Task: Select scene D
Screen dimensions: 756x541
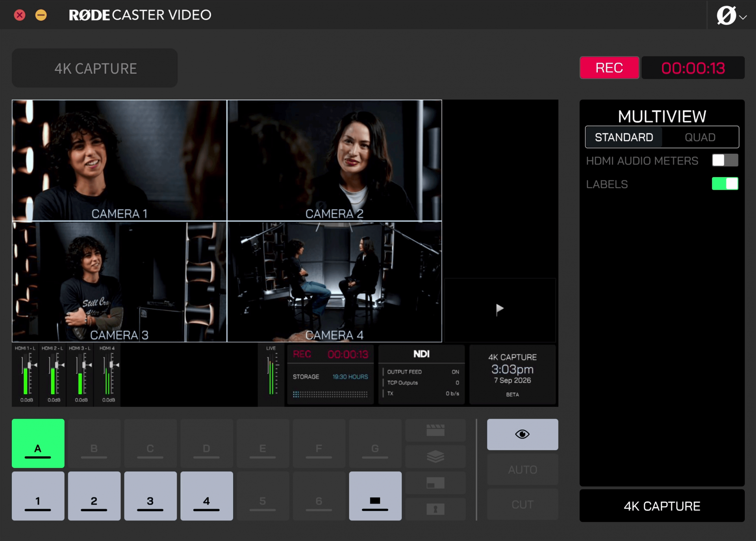Action: pyautogui.click(x=207, y=443)
